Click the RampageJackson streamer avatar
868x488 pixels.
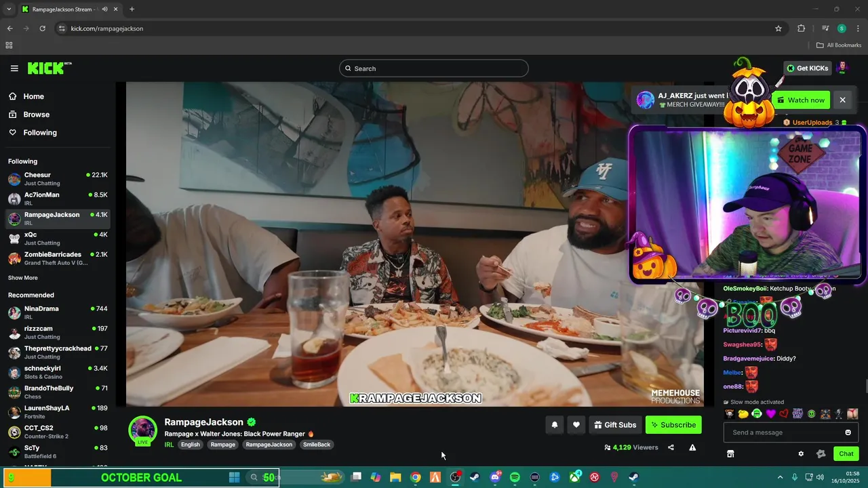(142, 430)
